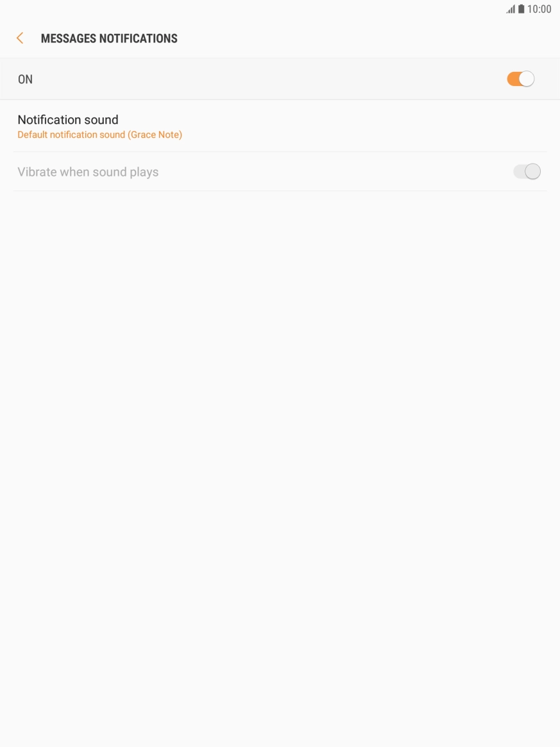The width and height of the screenshot is (560, 747).
Task: Tap the 10:00 clock in status bar
Action: point(539,9)
